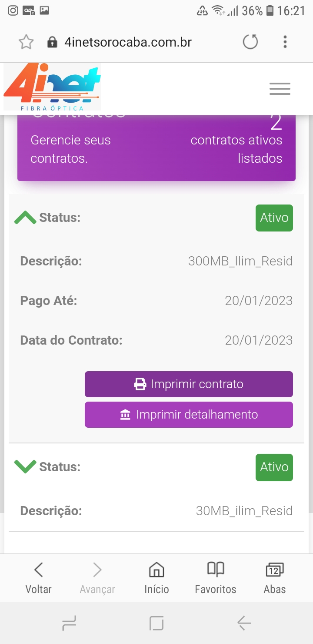Tap the padlock site security icon
This screenshot has height=644, width=313.
pos(52,42)
